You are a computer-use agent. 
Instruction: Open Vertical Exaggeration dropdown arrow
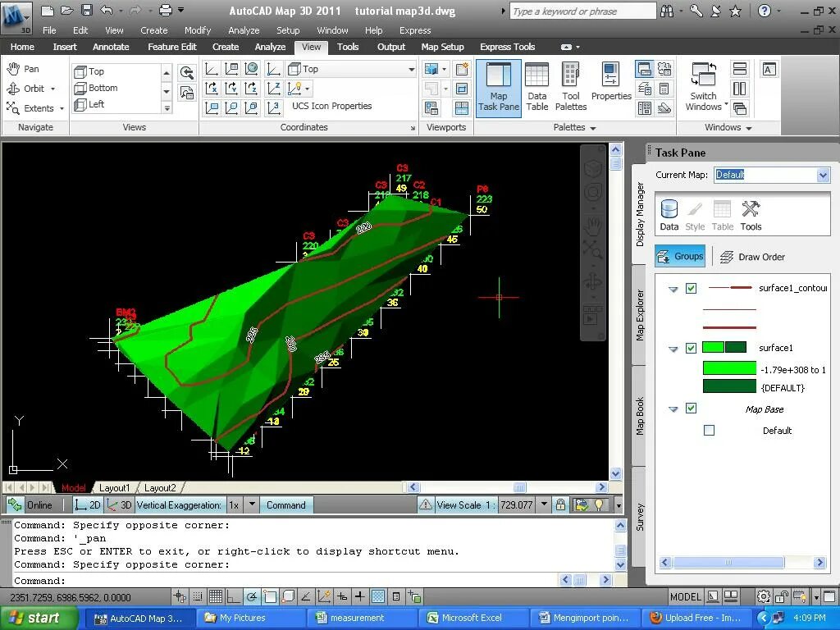(251, 504)
